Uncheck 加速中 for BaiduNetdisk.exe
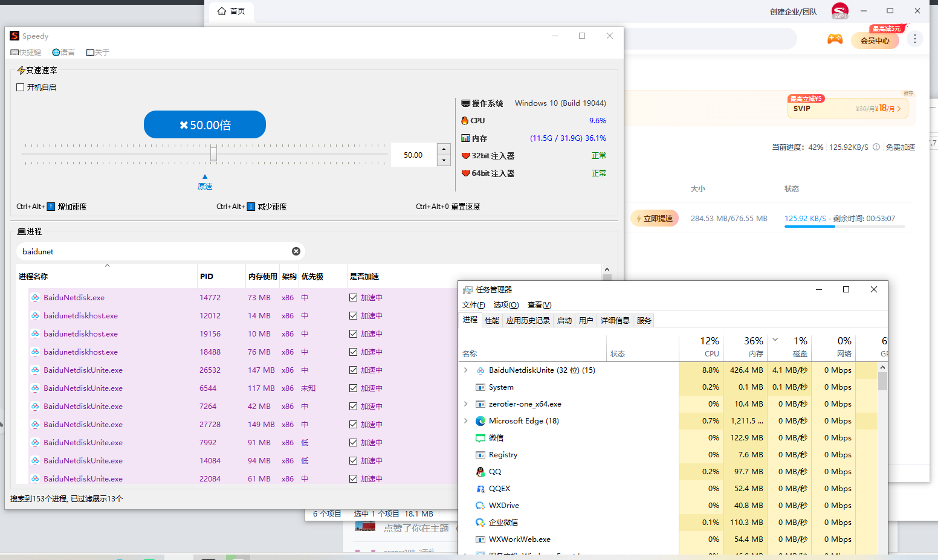This screenshot has height=560, width=938. click(x=354, y=298)
